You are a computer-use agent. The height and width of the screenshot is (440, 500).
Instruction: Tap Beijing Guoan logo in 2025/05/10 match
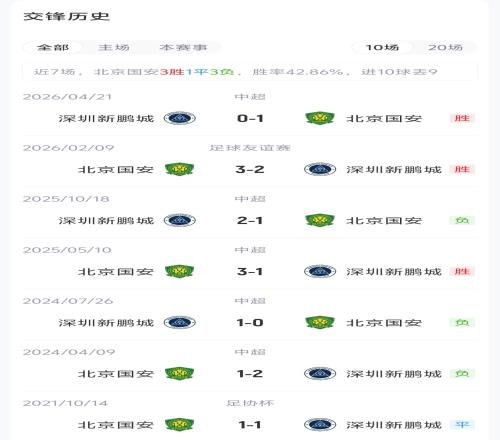click(180, 271)
